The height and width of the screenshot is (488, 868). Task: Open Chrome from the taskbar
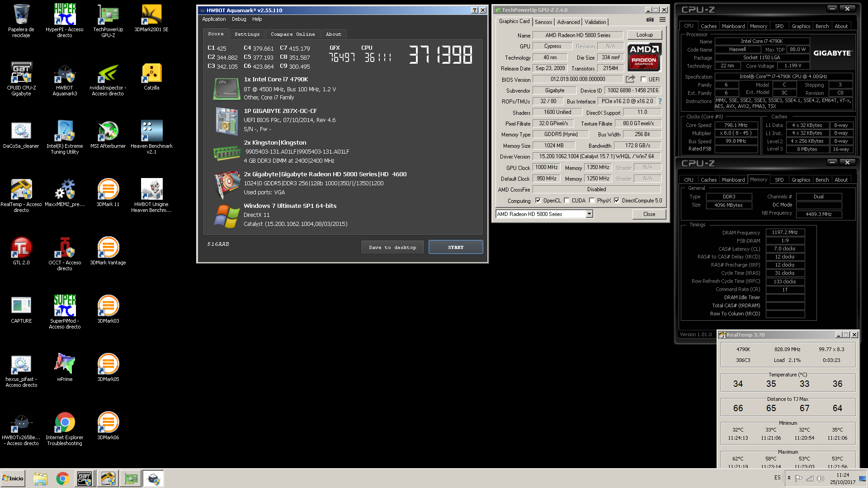[x=62, y=479]
